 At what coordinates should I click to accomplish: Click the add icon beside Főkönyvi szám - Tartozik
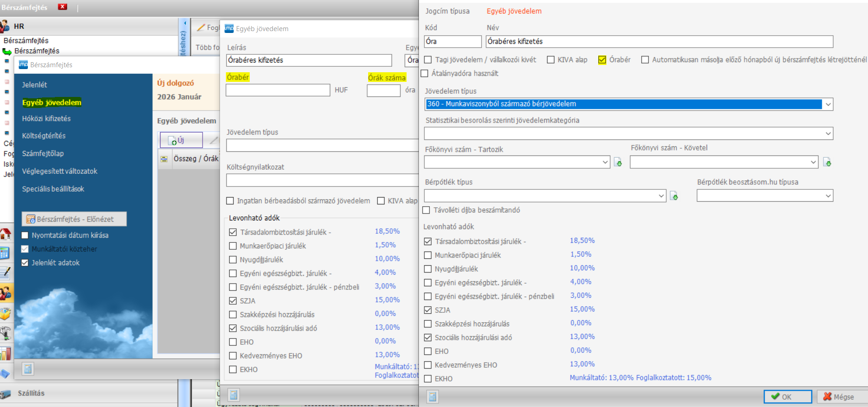pos(618,162)
